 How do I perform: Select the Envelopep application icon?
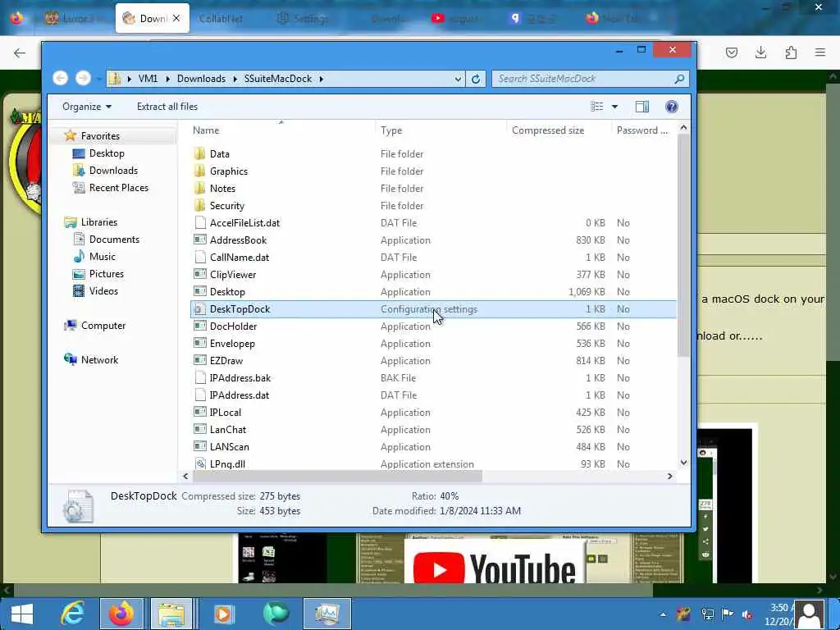tap(200, 344)
